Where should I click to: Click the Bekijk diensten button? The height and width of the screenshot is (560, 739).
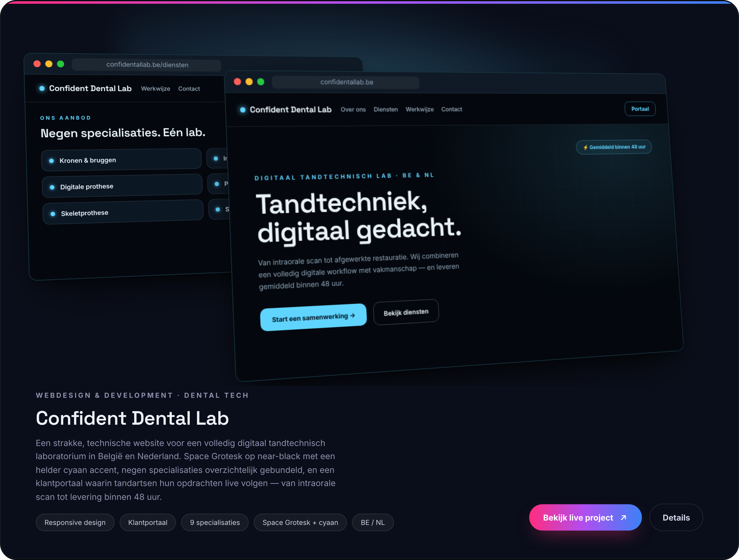tap(406, 312)
